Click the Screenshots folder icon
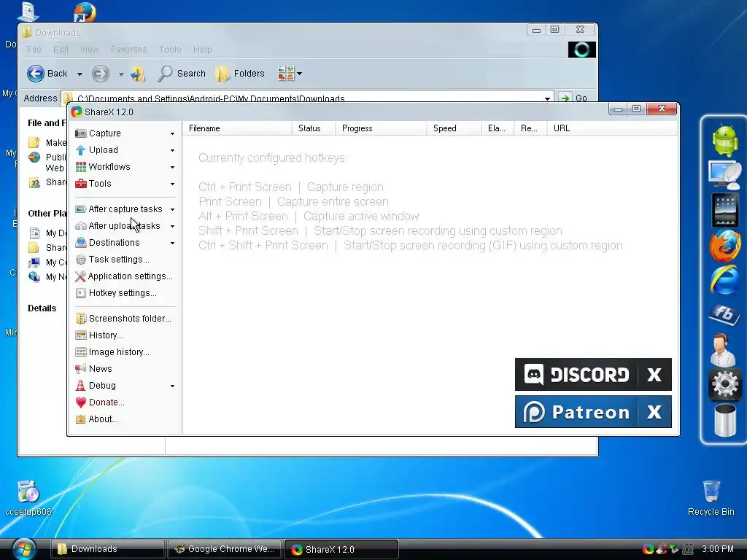The height and width of the screenshot is (560, 747). tap(81, 319)
